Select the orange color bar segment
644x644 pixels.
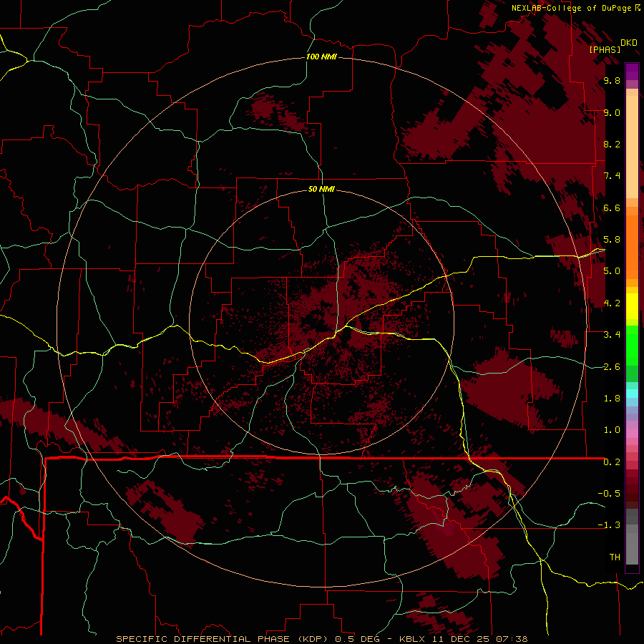[632, 248]
